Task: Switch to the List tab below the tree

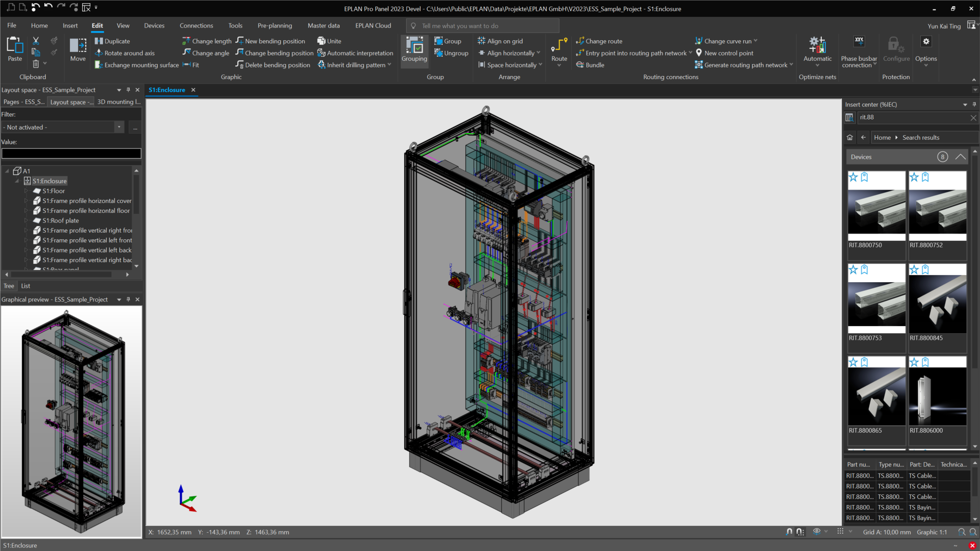Action: pos(24,286)
